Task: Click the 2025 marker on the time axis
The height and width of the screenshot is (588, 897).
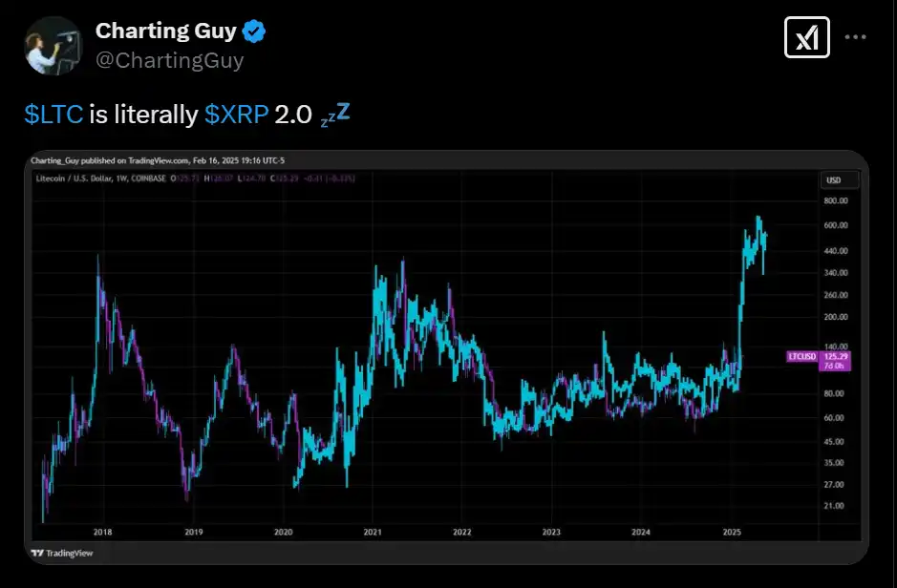Action: click(x=734, y=532)
